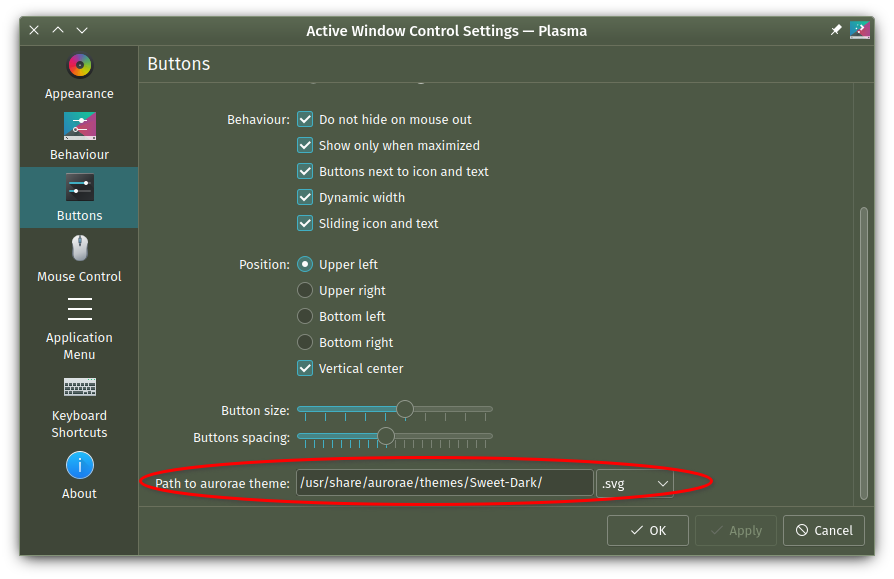Click the Buttons spacing slider handle
This screenshot has width=894, height=579.
(x=386, y=436)
